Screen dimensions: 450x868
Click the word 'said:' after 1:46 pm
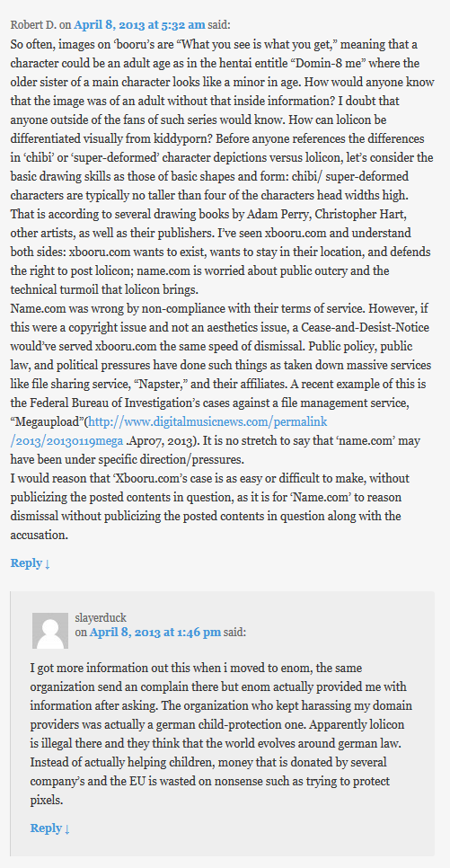coord(234,633)
